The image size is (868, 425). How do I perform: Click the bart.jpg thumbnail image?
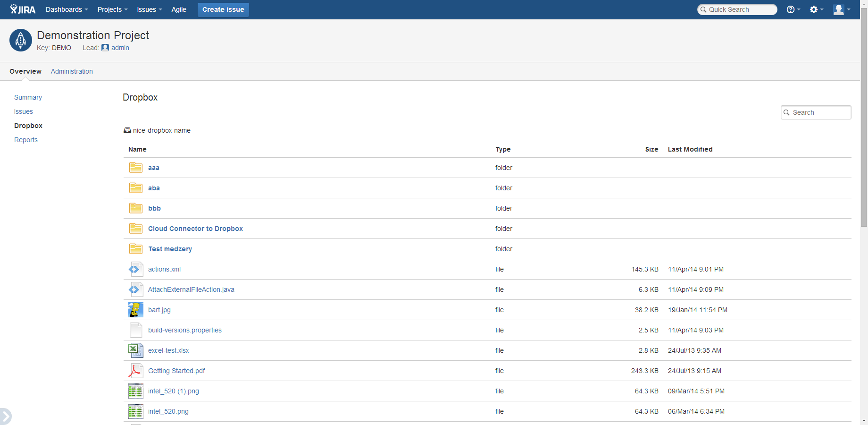[x=136, y=310]
